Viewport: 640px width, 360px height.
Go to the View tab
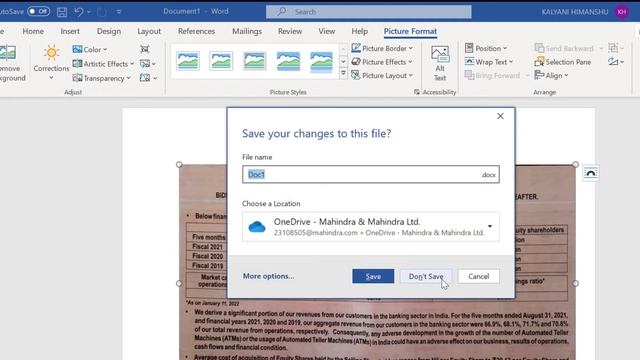pyautogui.click(x=327, y=31)
